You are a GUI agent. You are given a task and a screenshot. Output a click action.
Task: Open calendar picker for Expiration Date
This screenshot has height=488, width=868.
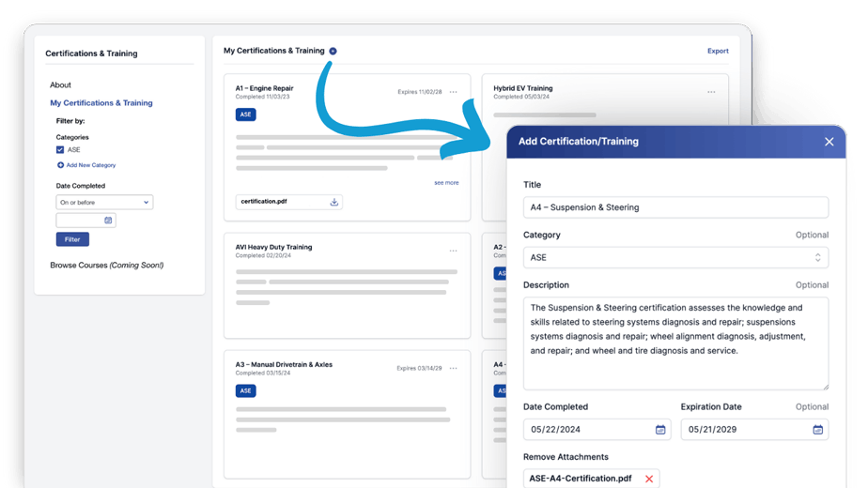[x=817, y=430]
